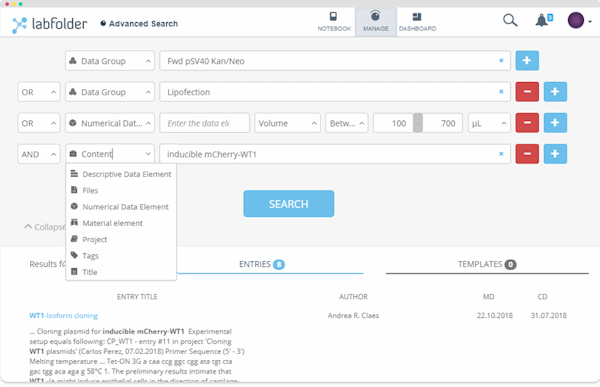Open the user avatar menu
Image resolution: width=600 pixels, height=387 pixels.
[x=576, y=20]
